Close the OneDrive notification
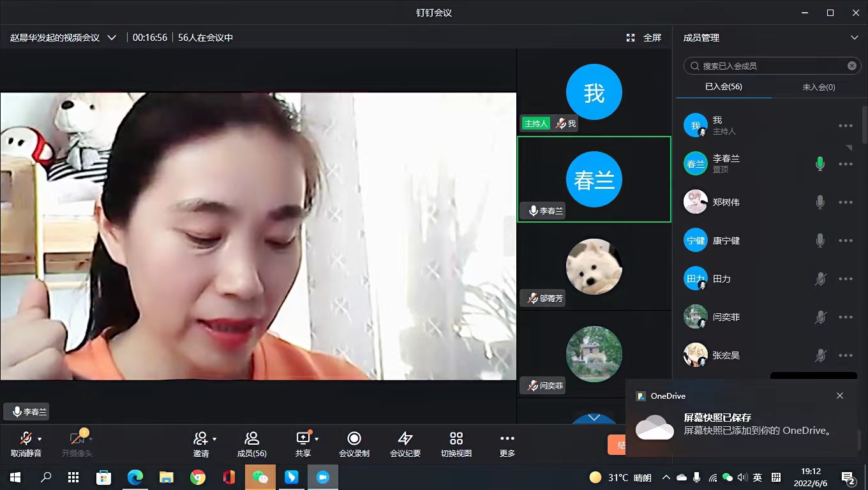The width and height of the screenshot is (868, 490). [x=840, y=396]
